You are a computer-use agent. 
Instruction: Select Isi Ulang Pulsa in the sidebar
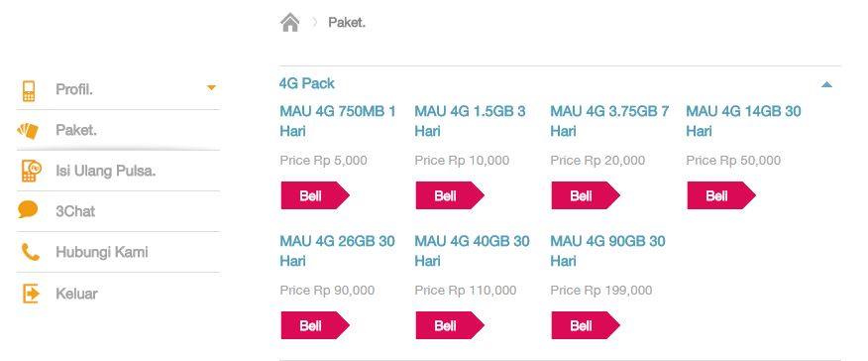(106, 172)
